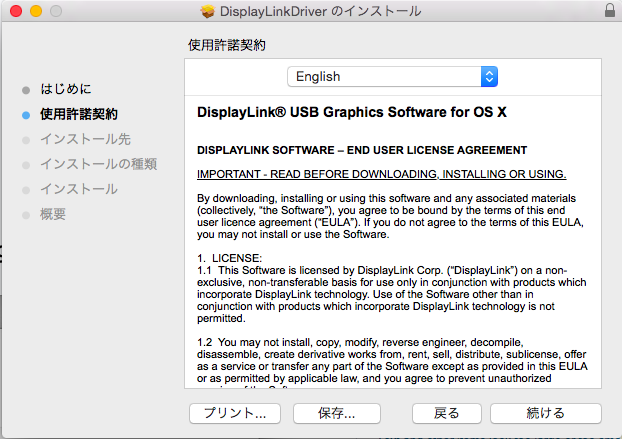Click the DisplayLinkDriver package icon in the title
The height and width of the screenshot is (439, 622).
(207, 12)
